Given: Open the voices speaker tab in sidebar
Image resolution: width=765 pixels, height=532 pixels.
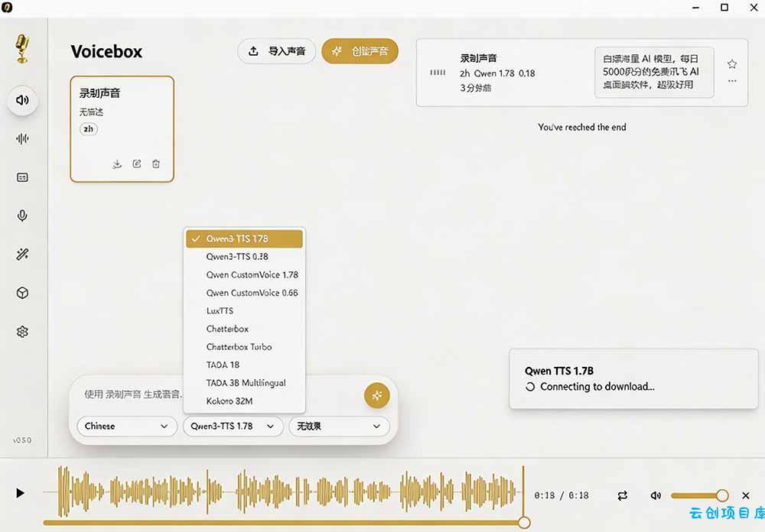Looking at the screenshot, I should pos(22,100).
